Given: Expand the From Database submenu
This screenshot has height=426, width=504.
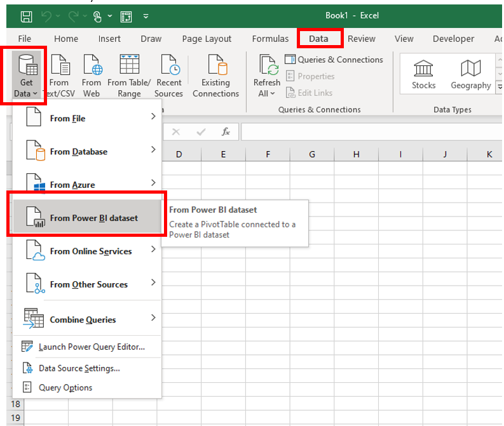Looking at the screenshot, I should tap(89, 152).
